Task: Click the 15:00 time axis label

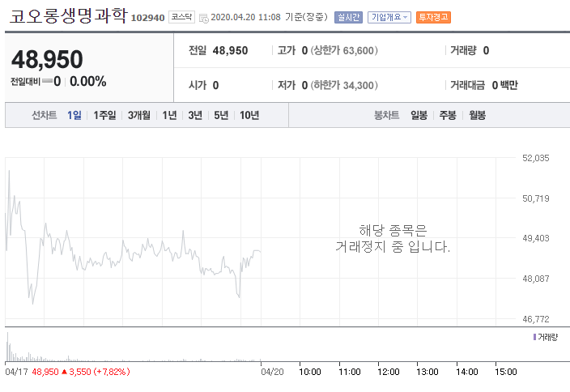Action: point(506,372)
